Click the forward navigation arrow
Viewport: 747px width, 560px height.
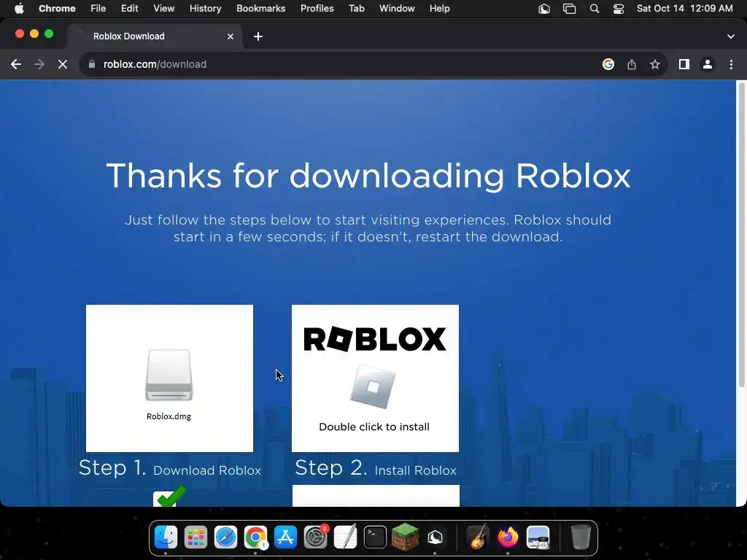[x=39, y=64]
